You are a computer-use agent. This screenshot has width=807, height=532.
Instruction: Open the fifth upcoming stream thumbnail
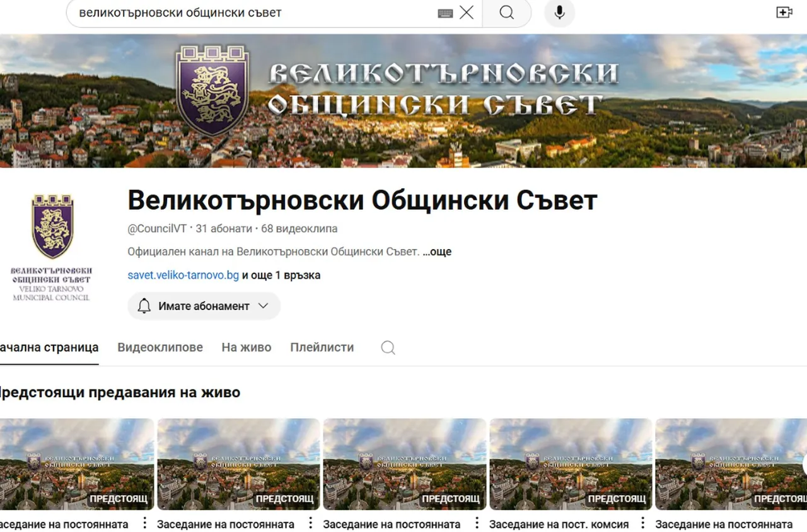731,465
